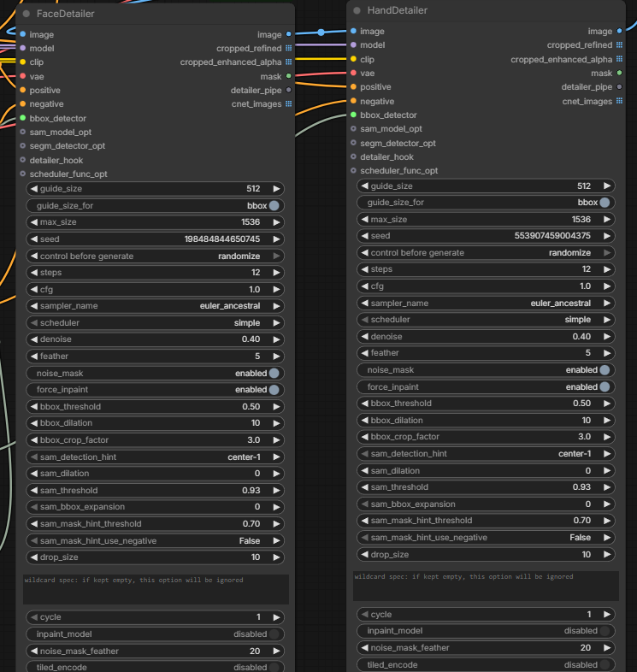The height and width of the screenshot is (672, 637).
Task: Click the HandDetailer vae red input socket
Action: click(x=353, y=74)
